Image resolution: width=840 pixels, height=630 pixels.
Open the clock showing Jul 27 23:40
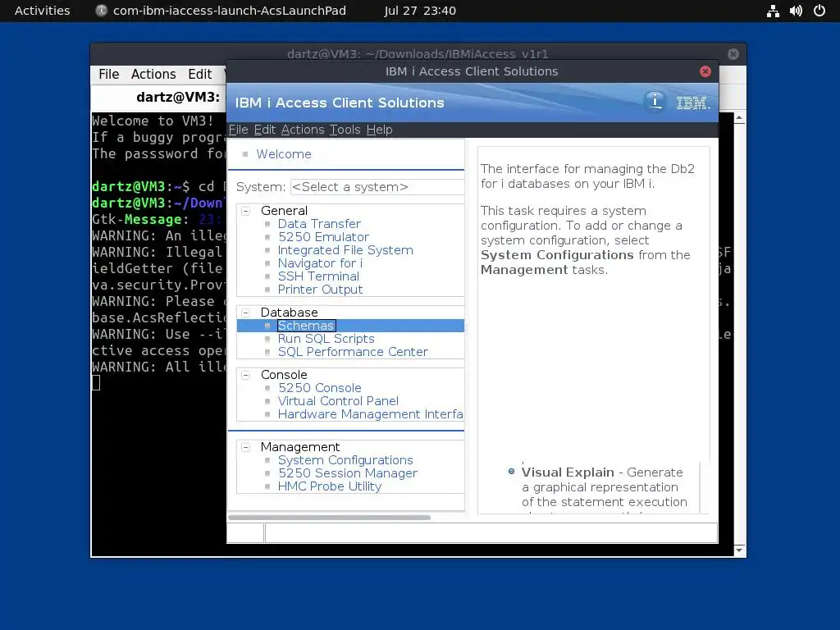[420, 11]
